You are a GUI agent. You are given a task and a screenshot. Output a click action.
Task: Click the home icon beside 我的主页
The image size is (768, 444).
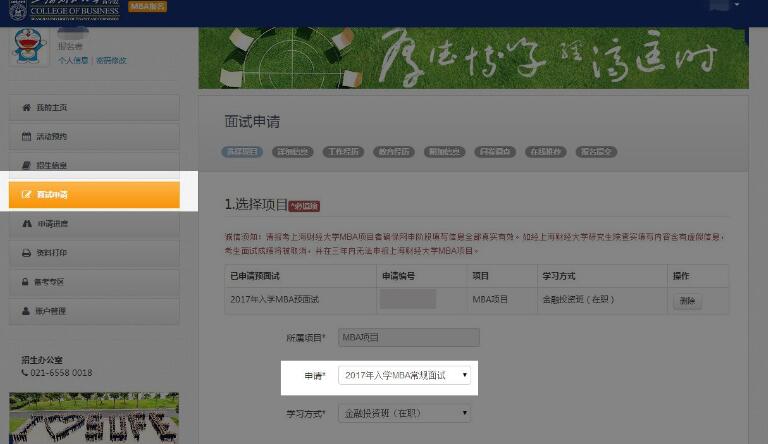tap(27, 108)
